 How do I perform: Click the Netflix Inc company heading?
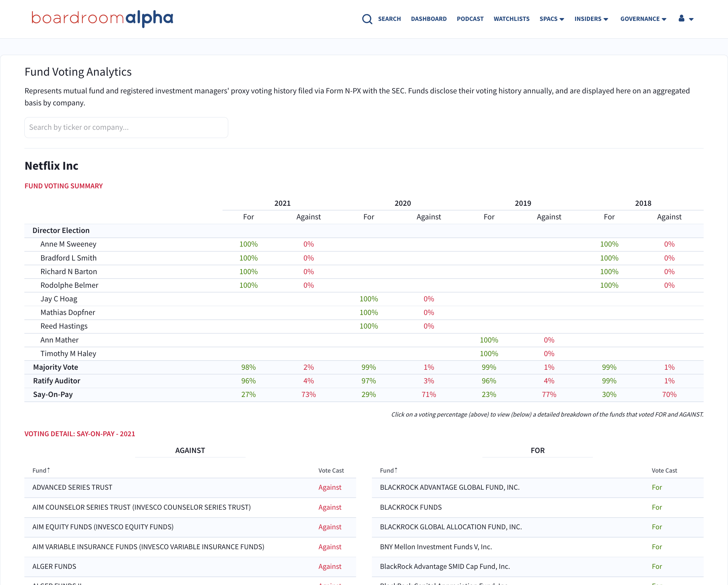(x=51, y=166)
